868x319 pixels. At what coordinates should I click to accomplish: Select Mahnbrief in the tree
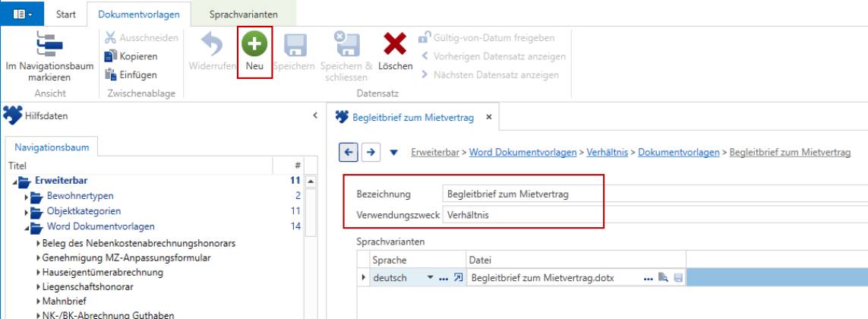65,302
